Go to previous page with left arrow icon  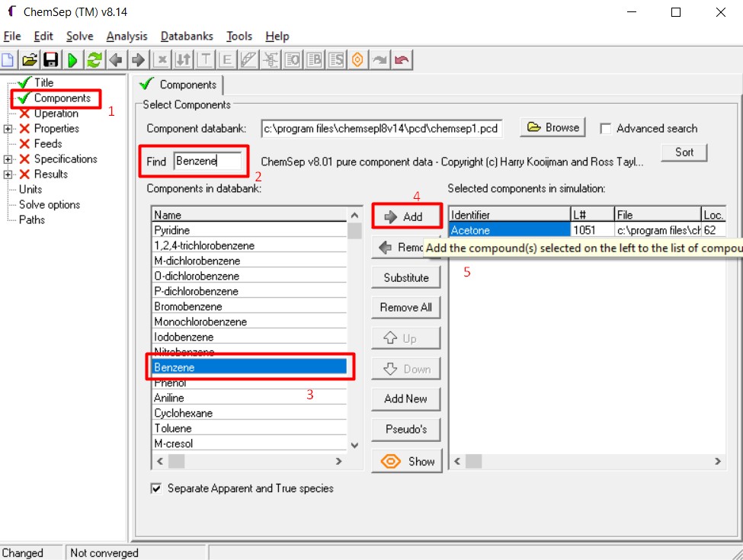117,59
